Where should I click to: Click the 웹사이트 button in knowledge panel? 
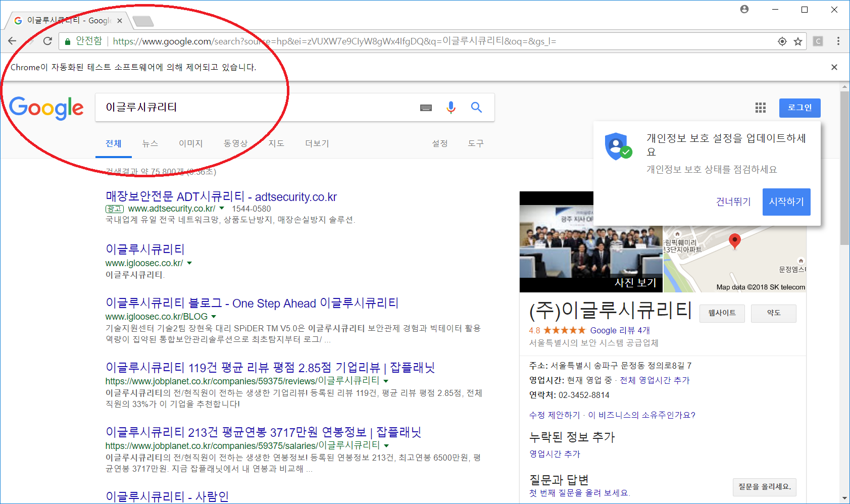(722, 313)
